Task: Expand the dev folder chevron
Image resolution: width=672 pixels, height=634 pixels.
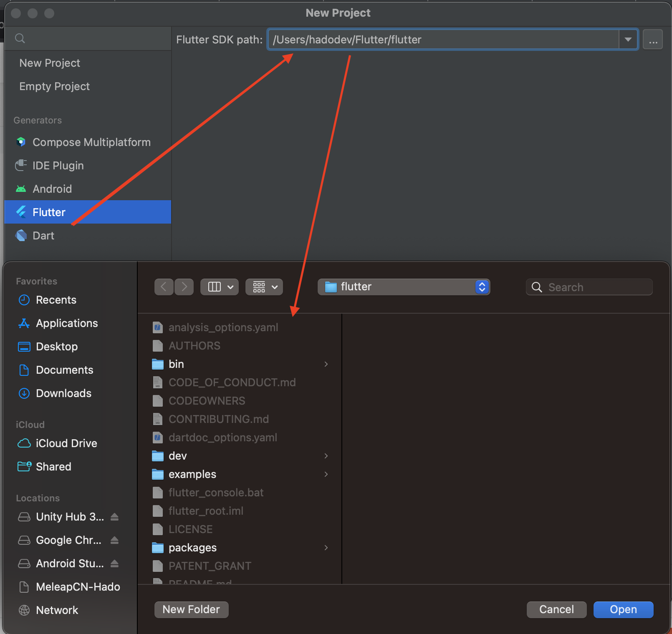Action: click(x=326, y=456)
